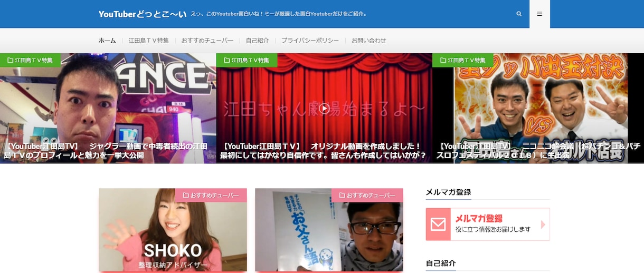Image resolution: width=644 pixels, height=273 pixels.
Task: Click the site tagline えっ、このYoutuber面白いね
Action: [x=279, y=14]
